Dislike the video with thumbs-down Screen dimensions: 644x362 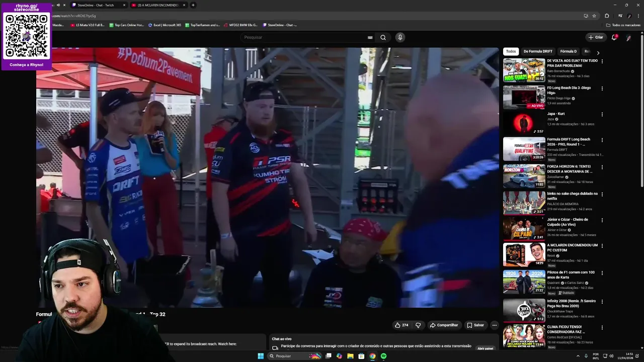click(x=418, y=325)
